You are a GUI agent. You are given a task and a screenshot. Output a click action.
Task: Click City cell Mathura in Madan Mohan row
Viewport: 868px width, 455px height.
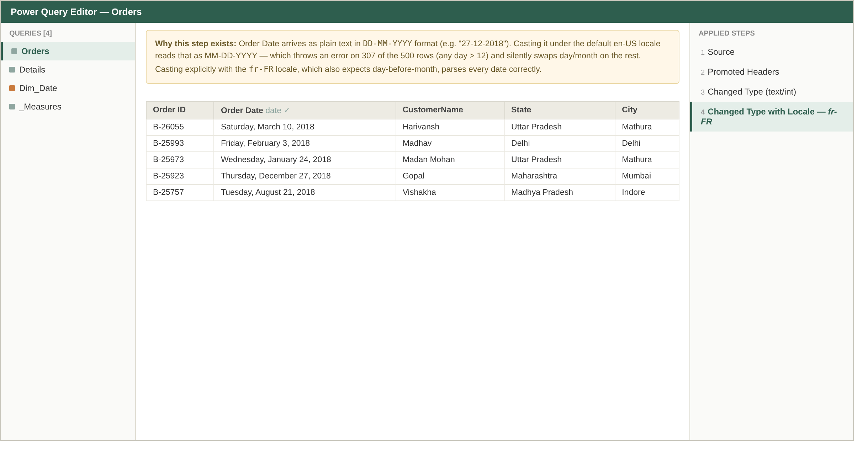647,160
